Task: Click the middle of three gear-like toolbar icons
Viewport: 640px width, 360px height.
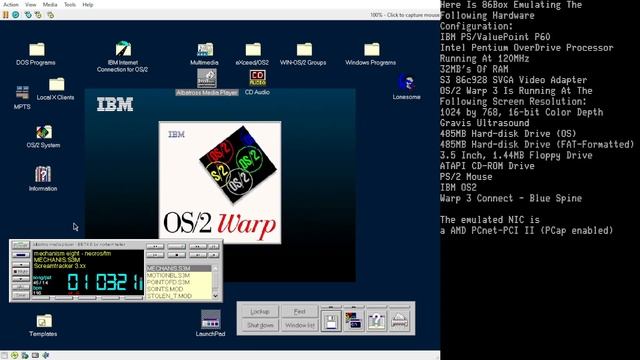Action: tap(38, 15)
